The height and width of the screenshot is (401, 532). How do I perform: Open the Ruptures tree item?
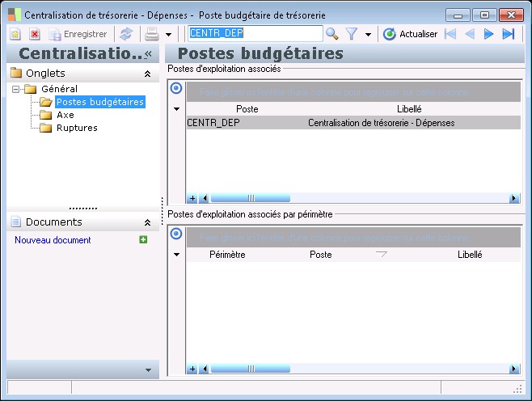tap(77, 128)
